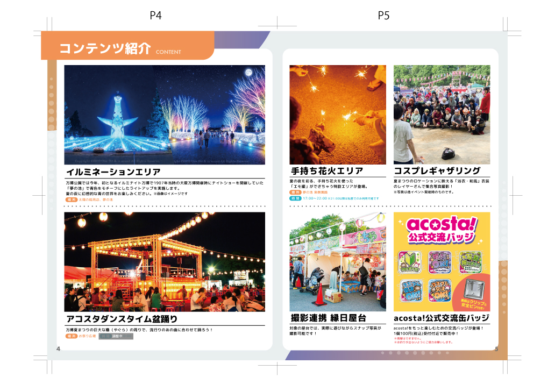555x392 pixels.
Task: Select the 'イルミネーションエリア' heading
Action: click(113, 172)
